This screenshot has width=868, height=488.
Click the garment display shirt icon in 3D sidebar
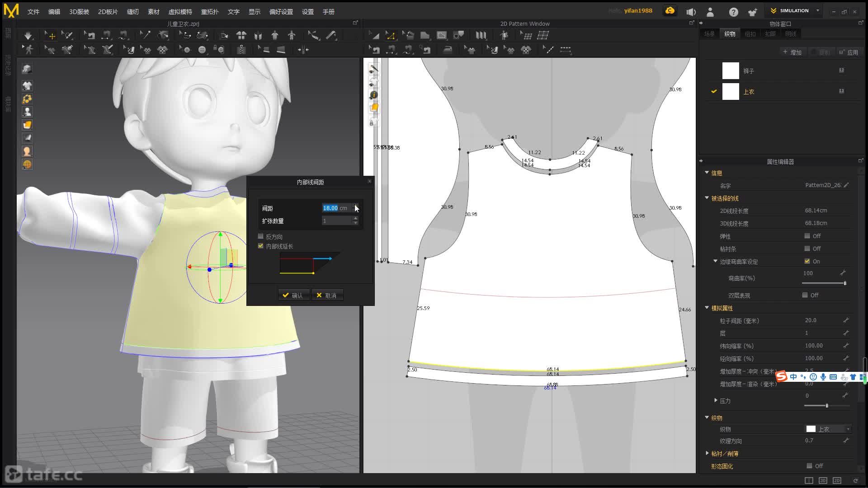tap(27, 85)
